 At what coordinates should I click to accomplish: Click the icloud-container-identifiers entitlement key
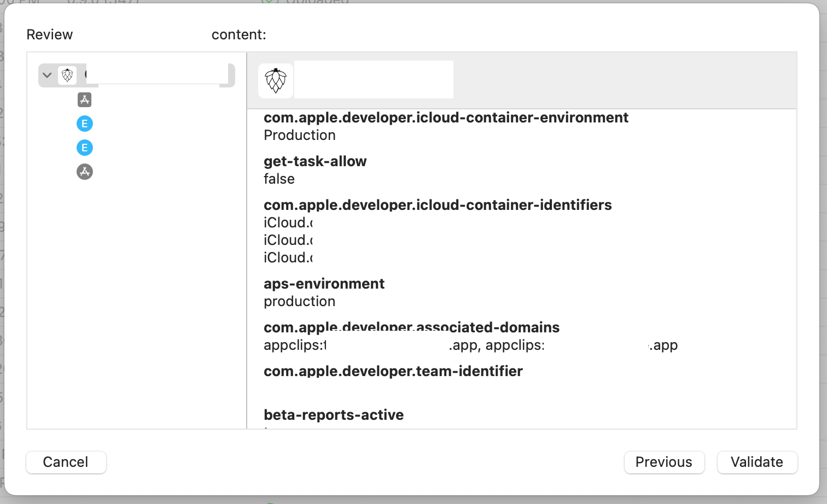click(438, 205)
